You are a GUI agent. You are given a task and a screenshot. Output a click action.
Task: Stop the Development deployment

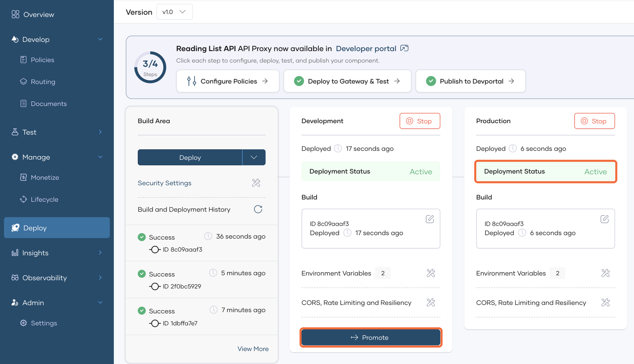click(420, 121)
